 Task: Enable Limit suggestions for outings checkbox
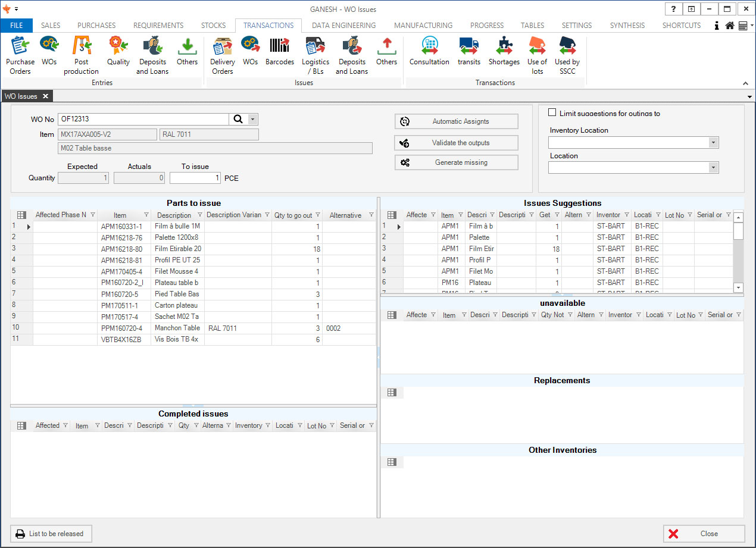pos(552,112)
